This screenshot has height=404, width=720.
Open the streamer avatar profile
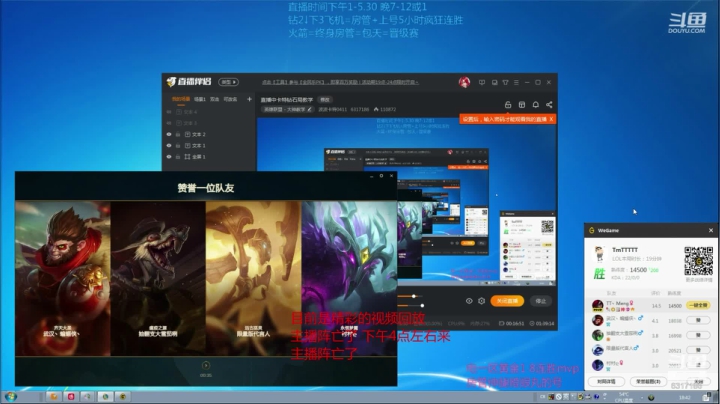[x=464, y=82]
